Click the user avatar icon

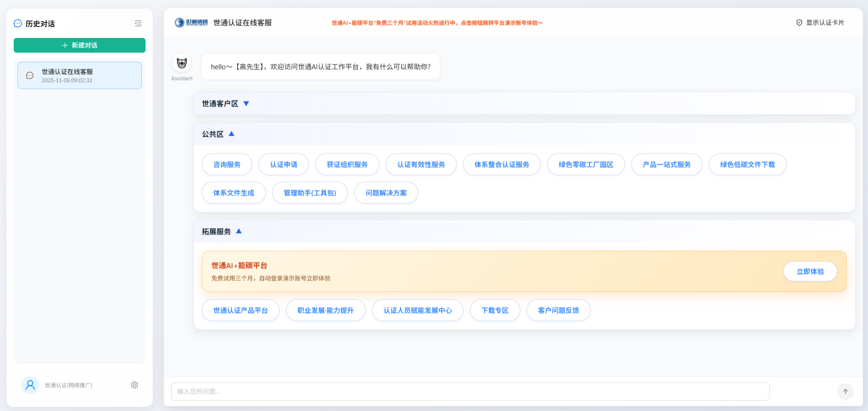(30, 385)
